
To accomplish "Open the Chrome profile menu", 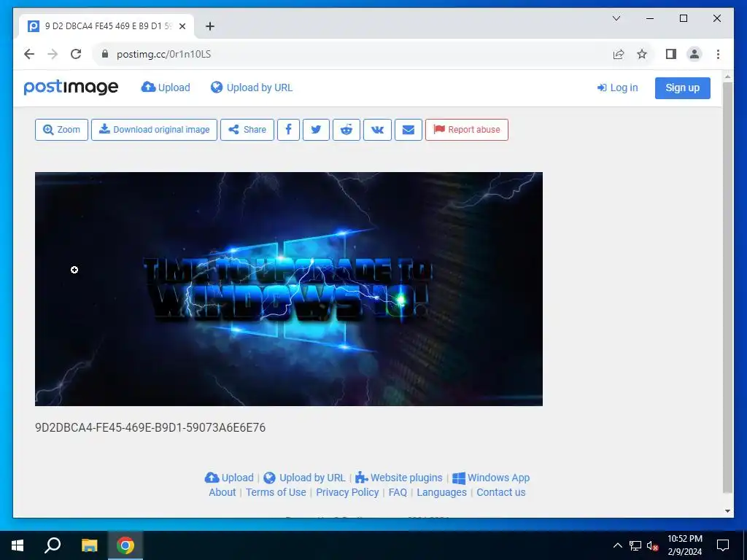I will point(694,54).
